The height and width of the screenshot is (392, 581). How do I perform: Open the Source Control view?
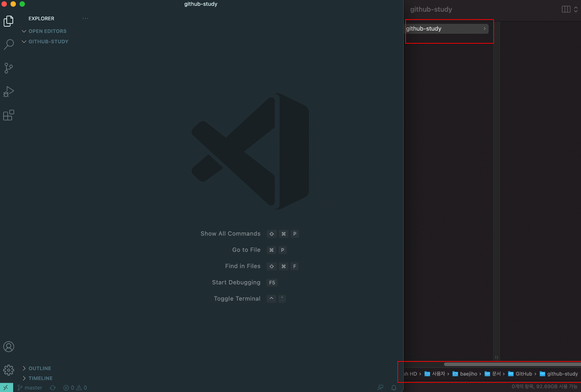[x=9, y=68]
